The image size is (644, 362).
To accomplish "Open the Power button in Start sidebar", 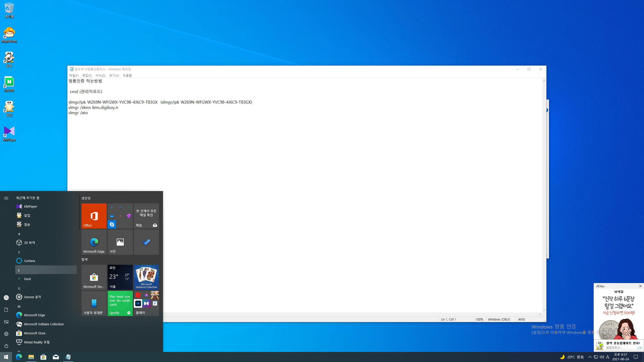I will pyautogui.click(x=6, y=346).
